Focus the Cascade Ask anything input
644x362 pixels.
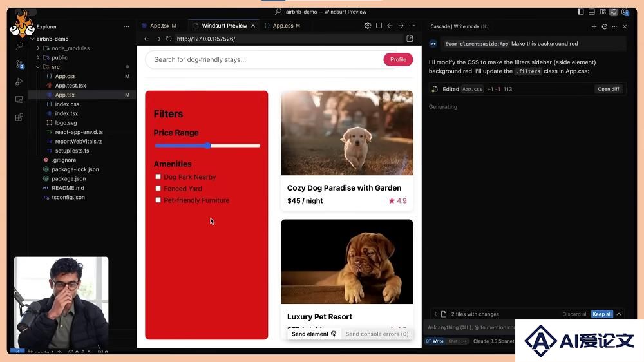471,327
